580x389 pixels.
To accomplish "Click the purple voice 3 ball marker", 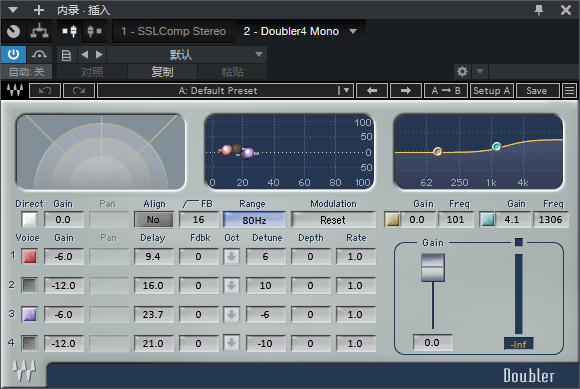I will tap(249, 152).
